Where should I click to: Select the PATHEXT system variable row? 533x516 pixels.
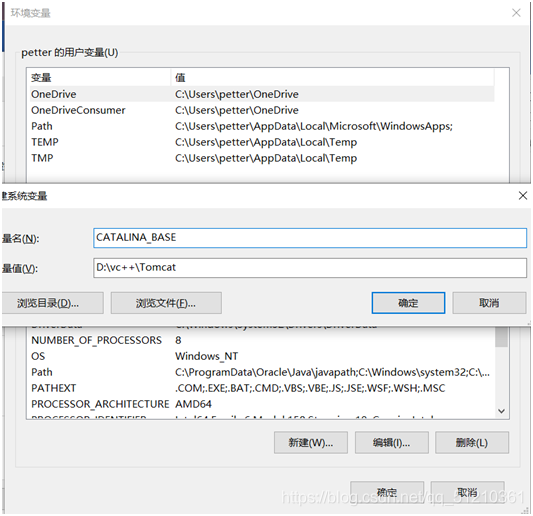click(x=262, y=388)
